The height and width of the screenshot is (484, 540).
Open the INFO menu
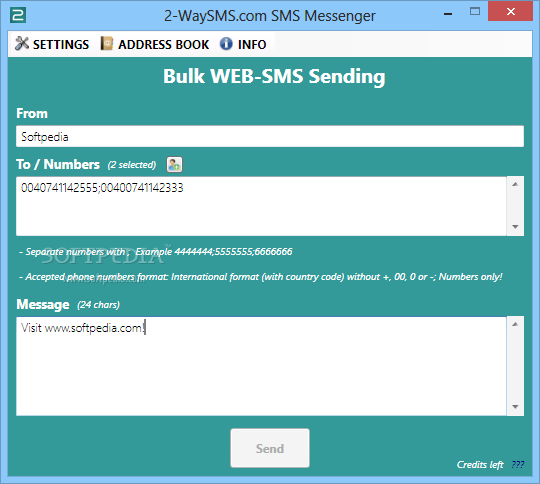[x=243, y=44]
